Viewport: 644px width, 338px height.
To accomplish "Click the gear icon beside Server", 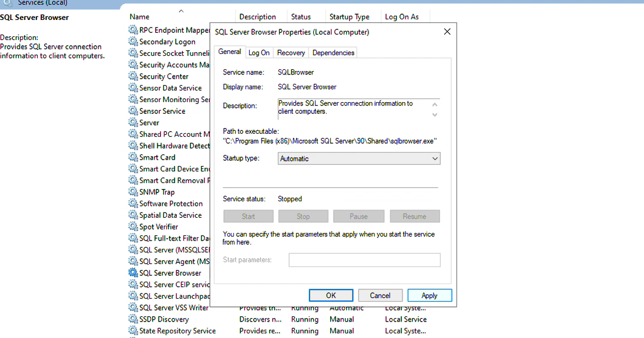I will pyautogui.click(x=133, y=122).
